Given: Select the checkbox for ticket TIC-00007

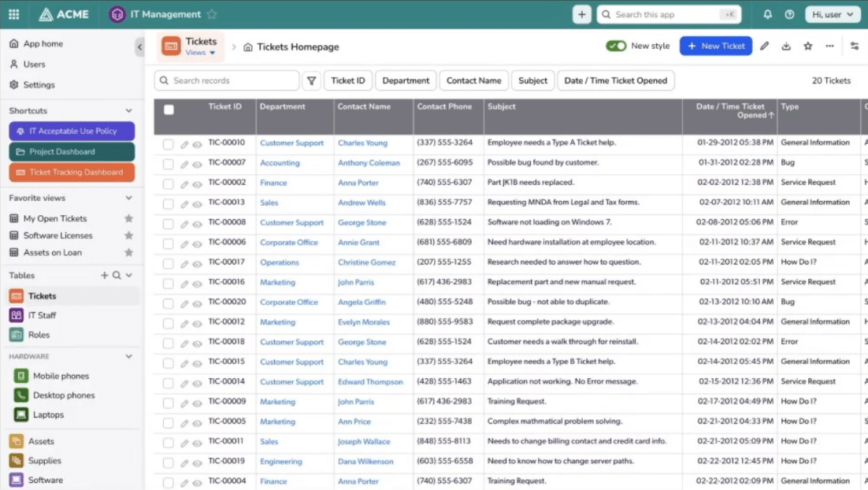Looking at the screenshot, I should pyautogui.click(x=169, y=164).
